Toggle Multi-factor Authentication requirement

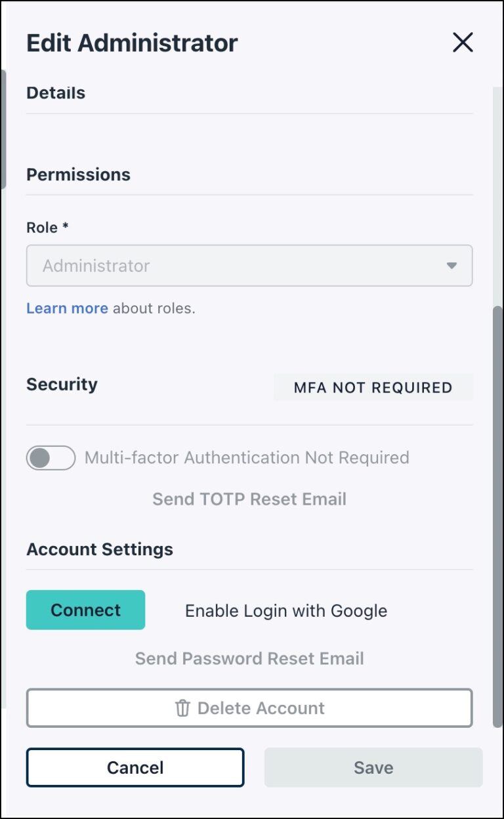coord(51,457)
